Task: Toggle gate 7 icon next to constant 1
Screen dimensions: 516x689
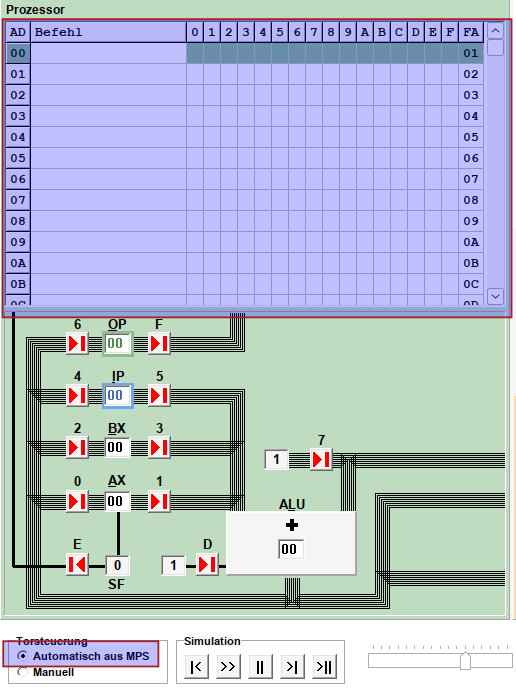Action: [x=321, y=460]
